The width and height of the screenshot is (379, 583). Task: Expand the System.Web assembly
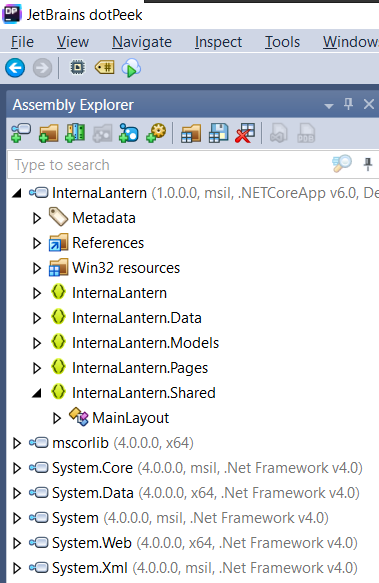[x=17, y=543]
